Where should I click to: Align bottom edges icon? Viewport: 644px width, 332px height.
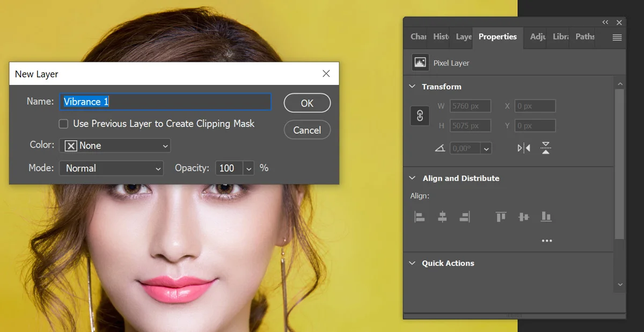(546, 216)
